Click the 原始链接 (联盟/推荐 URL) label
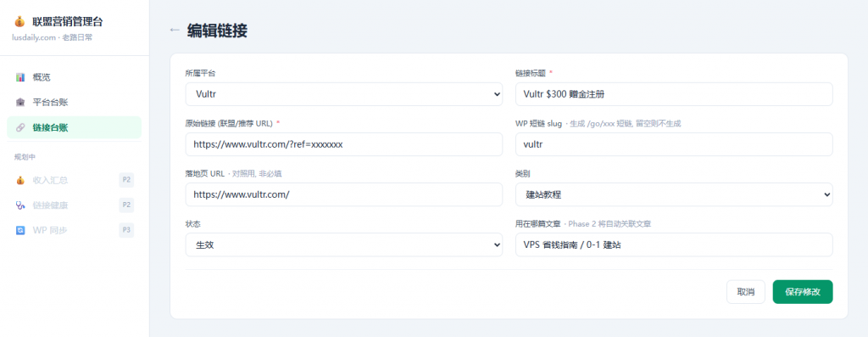The width and height of the screenshot is (868, 337). click(229, 123)
